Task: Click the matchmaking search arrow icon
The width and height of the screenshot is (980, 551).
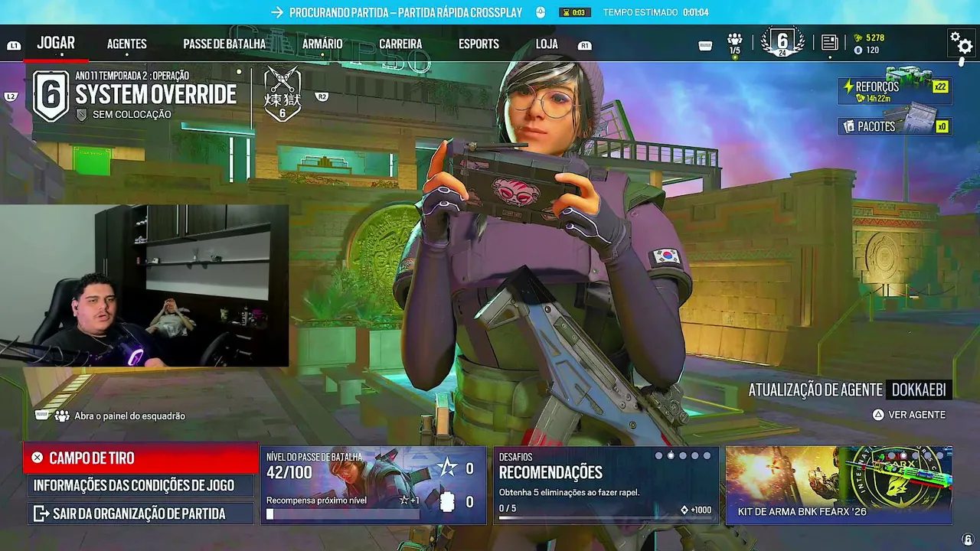Action: pyautogui.click(x=277, y=12)
